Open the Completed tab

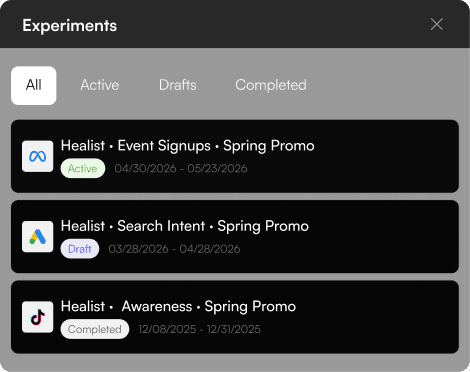[x=271, y=85]
